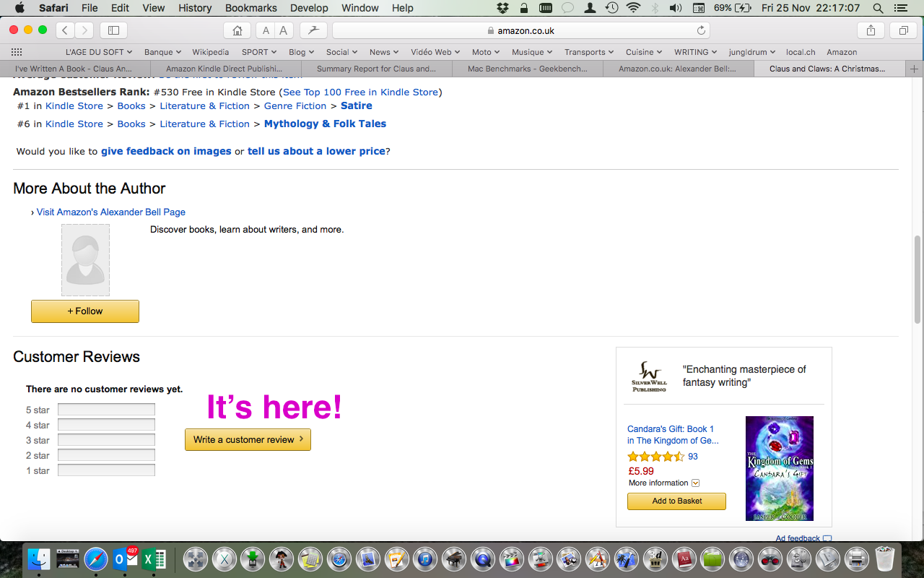This screenshot has height=578, width=924.
Task: Show Top Sites grid icon in favorites bar
Action: pyautogui.click(x=17, y=52)
